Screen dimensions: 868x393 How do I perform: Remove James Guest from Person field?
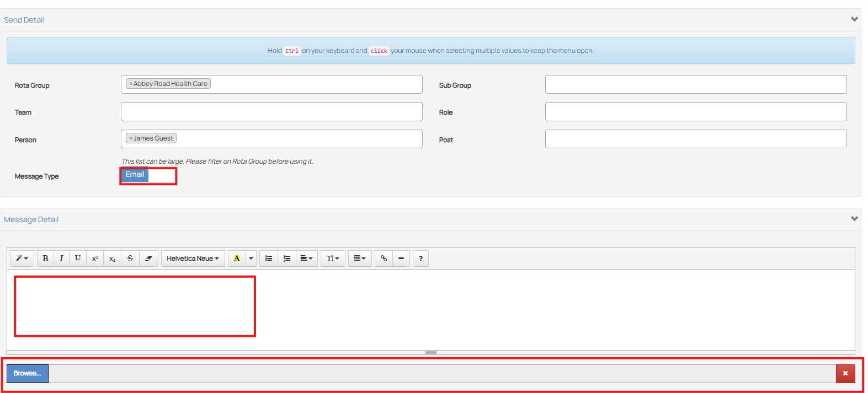(131, 138)
